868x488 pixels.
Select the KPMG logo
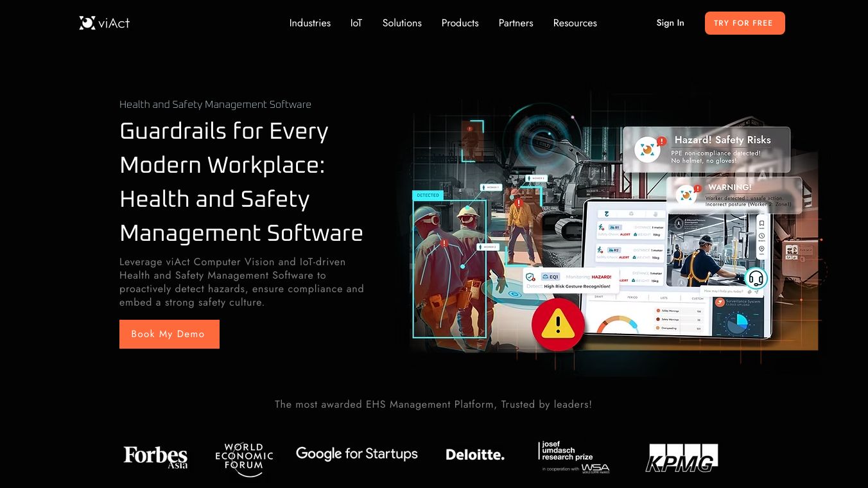[x=682, y=458]
